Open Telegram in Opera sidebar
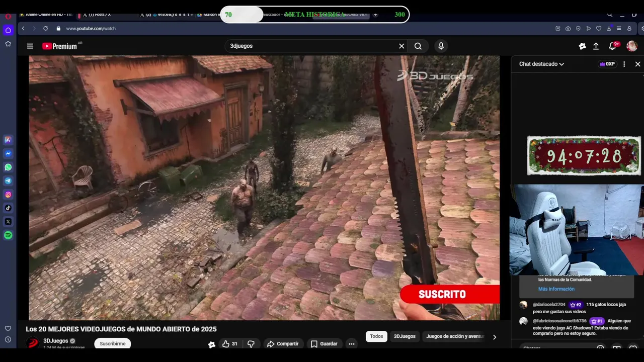 [8, 180]
